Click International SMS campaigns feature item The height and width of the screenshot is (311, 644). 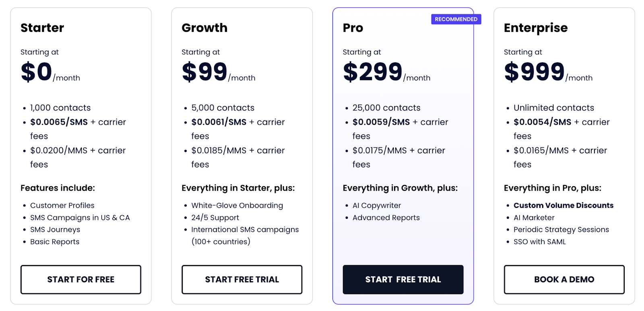[x=245, y=229]
